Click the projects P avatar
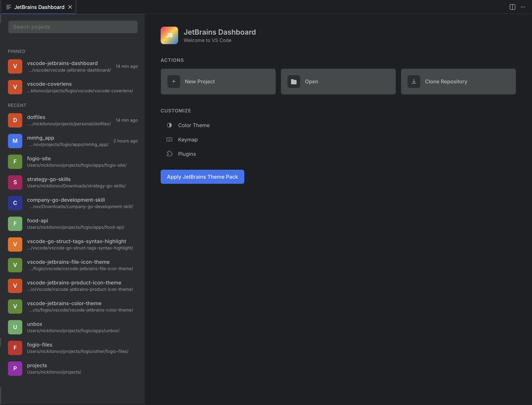The height and width of the screenshot is (405, 532). tap(15, 369)
